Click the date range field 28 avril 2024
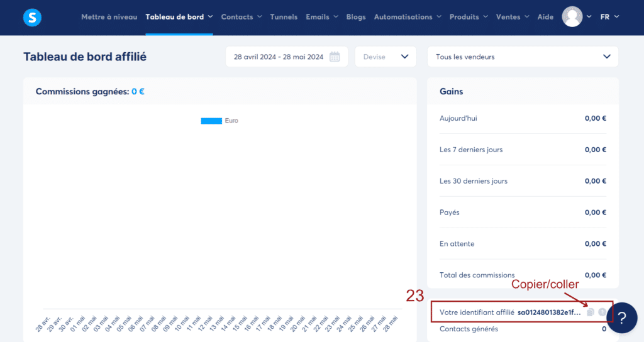Screen dimensions: 644x342 coord(287,57)
